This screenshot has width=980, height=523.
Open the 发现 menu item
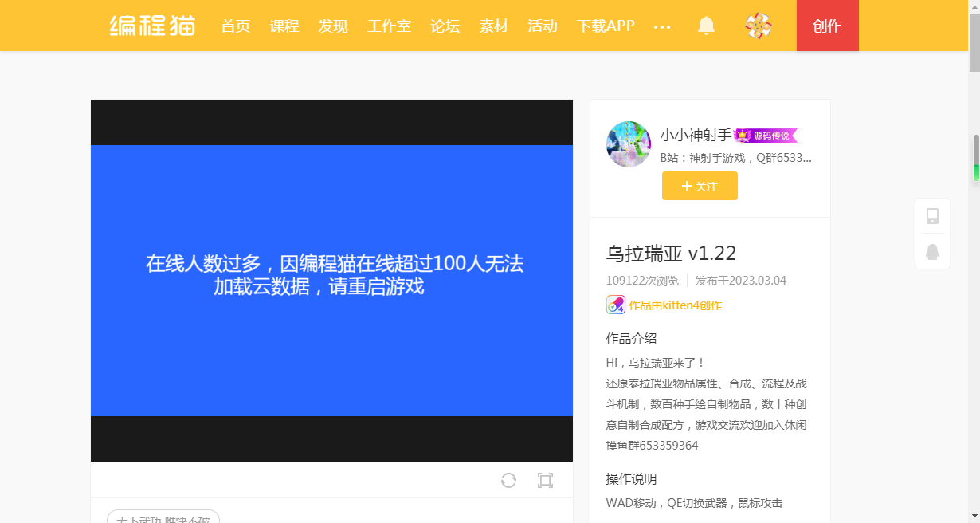(x=333, y=26)
